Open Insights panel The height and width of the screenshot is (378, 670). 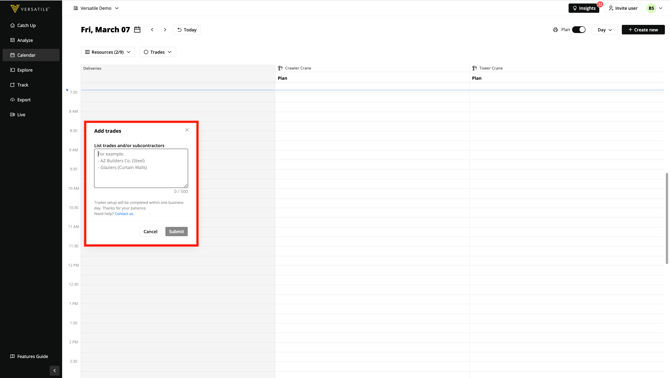coord(584,8)
